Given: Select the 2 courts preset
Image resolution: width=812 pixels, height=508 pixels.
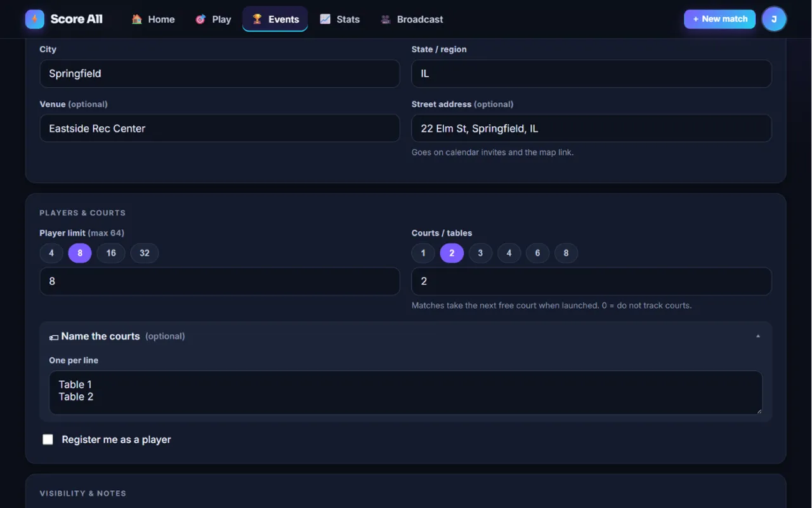Looking at the screenshot, I should pos(452,253).
